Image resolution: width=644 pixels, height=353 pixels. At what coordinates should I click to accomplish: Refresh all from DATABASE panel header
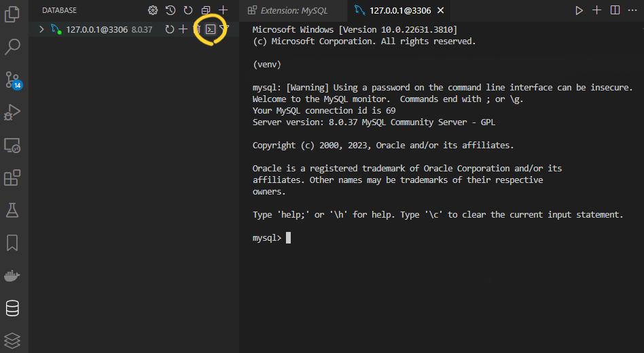point(188,10)
